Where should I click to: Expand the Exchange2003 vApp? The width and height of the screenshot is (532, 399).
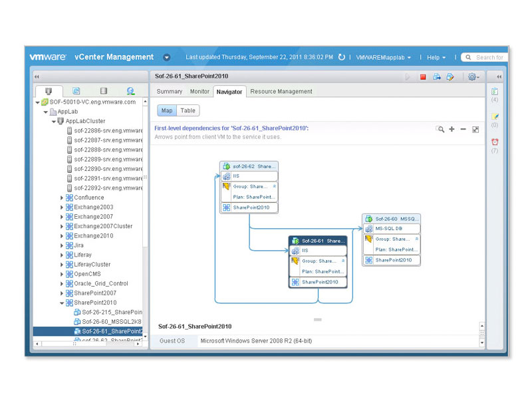[x=62, y=207]
